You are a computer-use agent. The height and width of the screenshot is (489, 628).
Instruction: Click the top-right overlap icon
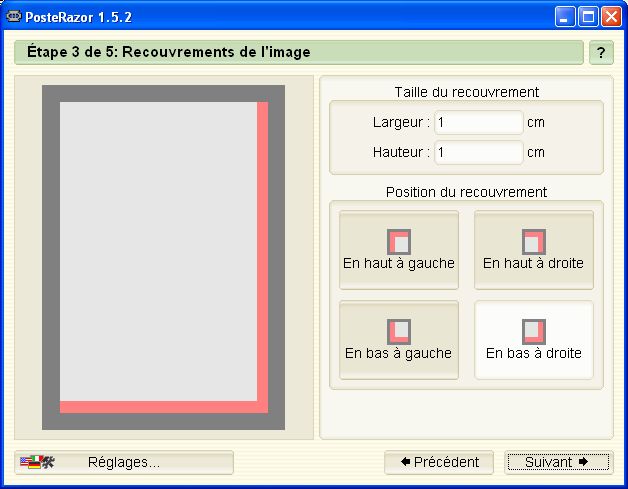(534, 242)
